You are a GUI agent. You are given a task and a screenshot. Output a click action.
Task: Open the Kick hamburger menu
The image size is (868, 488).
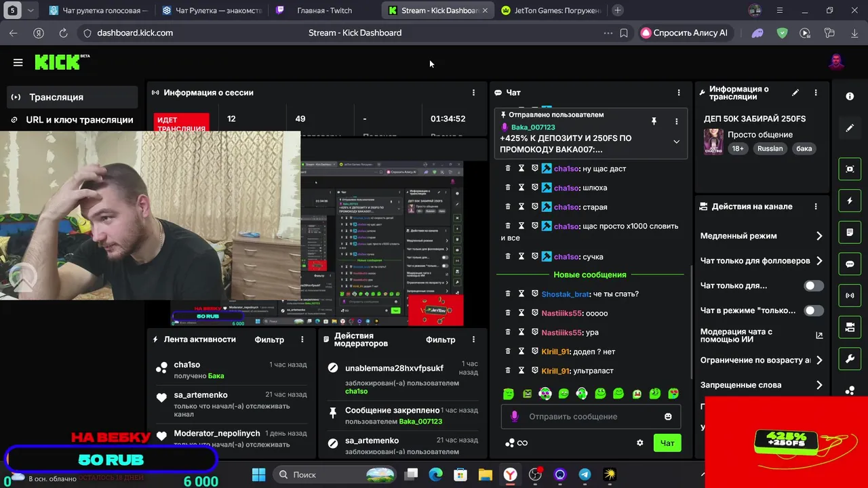(x=18, y=62)
